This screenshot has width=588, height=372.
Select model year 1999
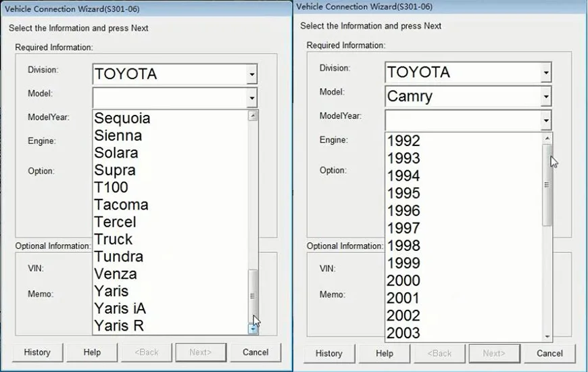pyautogui.click(x=464, y=263)
